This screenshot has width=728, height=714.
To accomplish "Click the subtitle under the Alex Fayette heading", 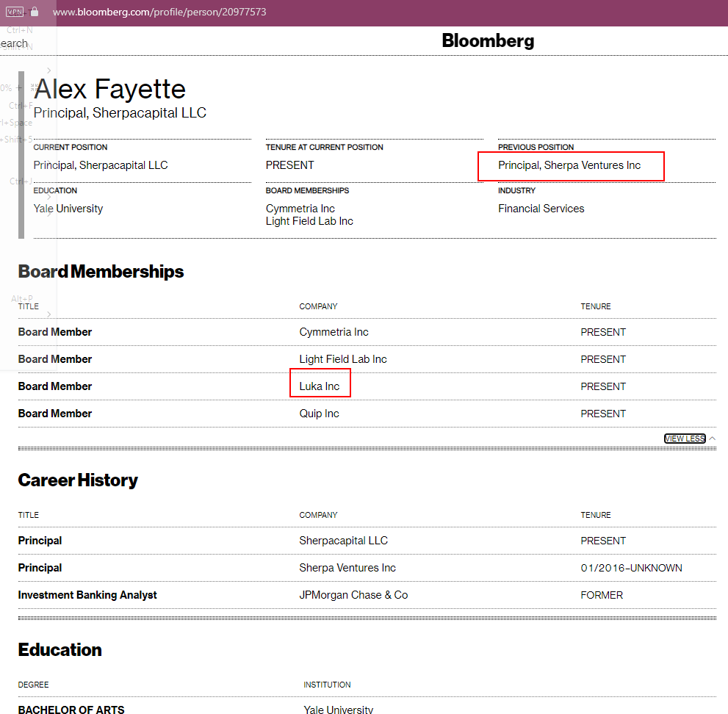I will coord(120,113).
